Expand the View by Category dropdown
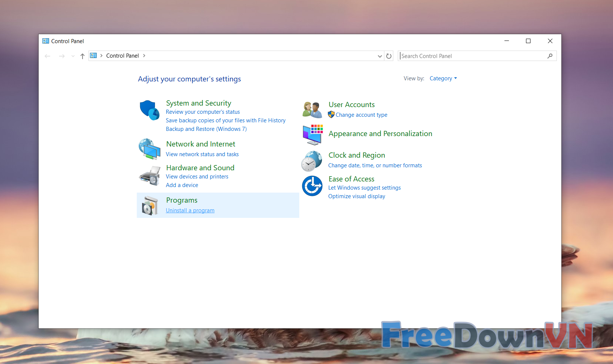The width and height of the screenshot is (613, 364). point(443,78)
